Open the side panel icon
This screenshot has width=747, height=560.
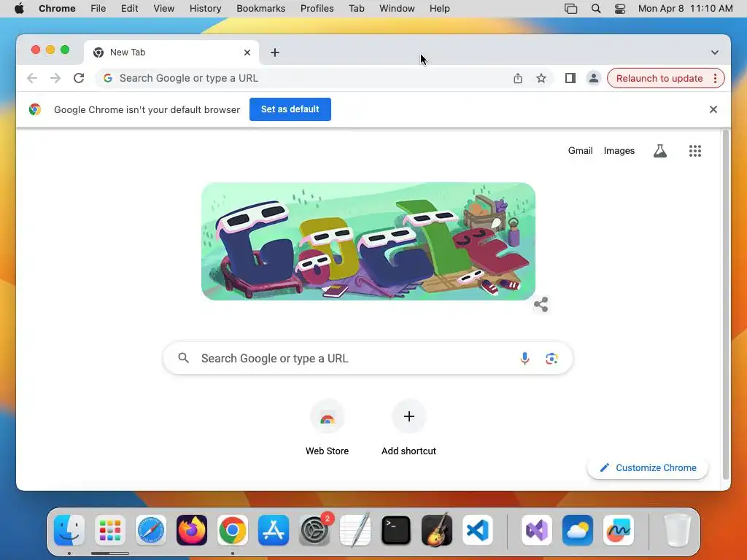point(570,78)
